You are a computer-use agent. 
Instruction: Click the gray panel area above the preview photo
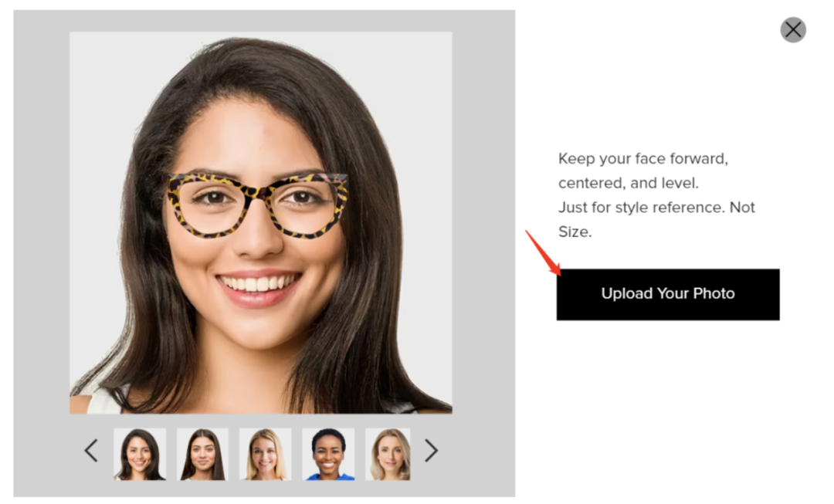[264, 21]
